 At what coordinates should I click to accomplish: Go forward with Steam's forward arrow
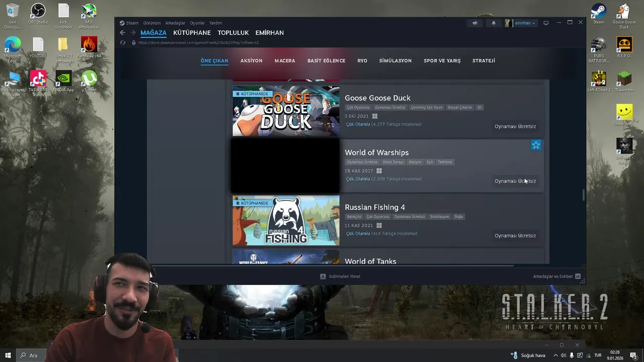pos(133,33)
